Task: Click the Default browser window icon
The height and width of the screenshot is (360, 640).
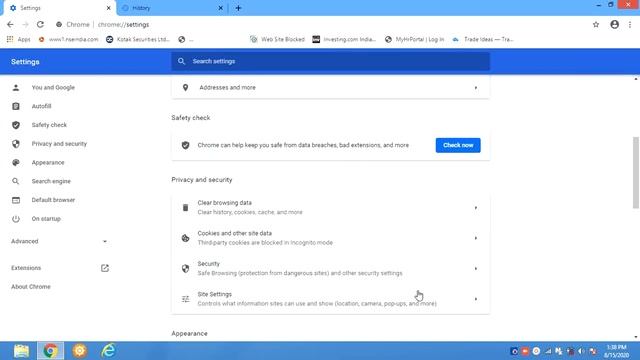Action: pos(16,200)
